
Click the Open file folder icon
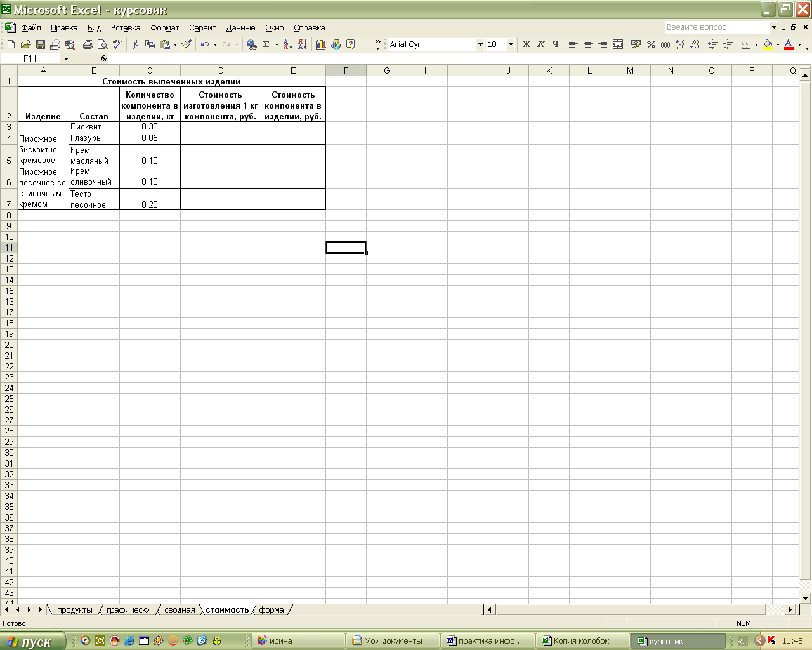25,44
